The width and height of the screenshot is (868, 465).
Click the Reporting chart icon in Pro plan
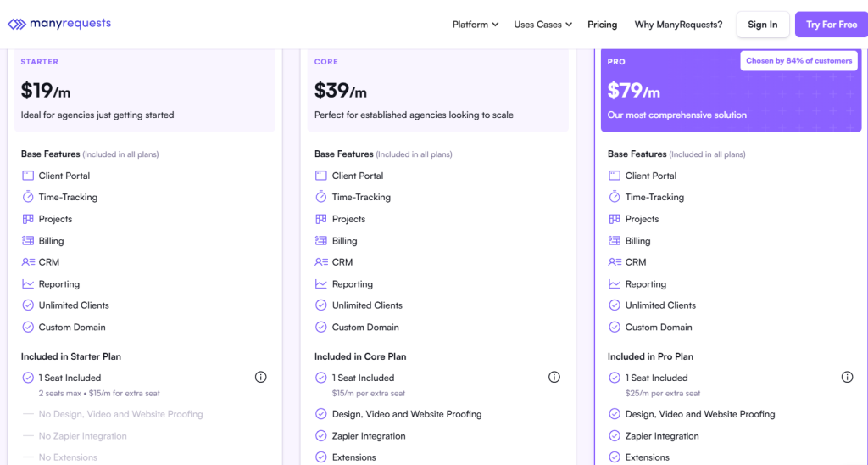(x=615, y=284)
